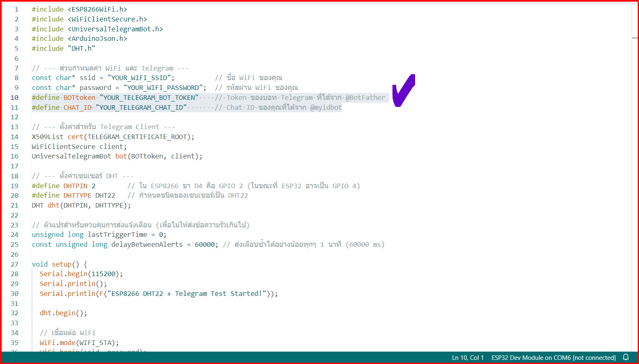Place cursor in "YOUR_WIFI_SSID" string
This screenshot has height=364, width=639.
[141, 78]
